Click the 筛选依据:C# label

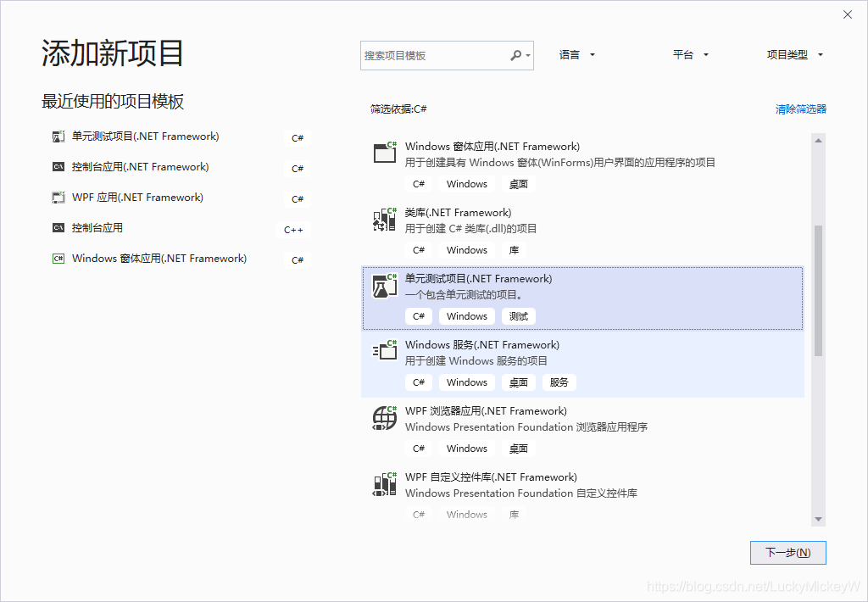(x=398, y=109)
